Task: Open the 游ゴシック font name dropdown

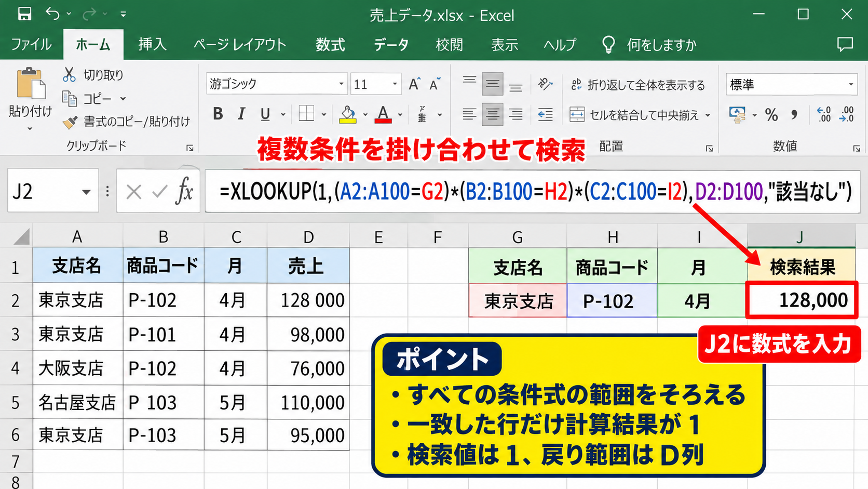Action: tap(341, 84)
